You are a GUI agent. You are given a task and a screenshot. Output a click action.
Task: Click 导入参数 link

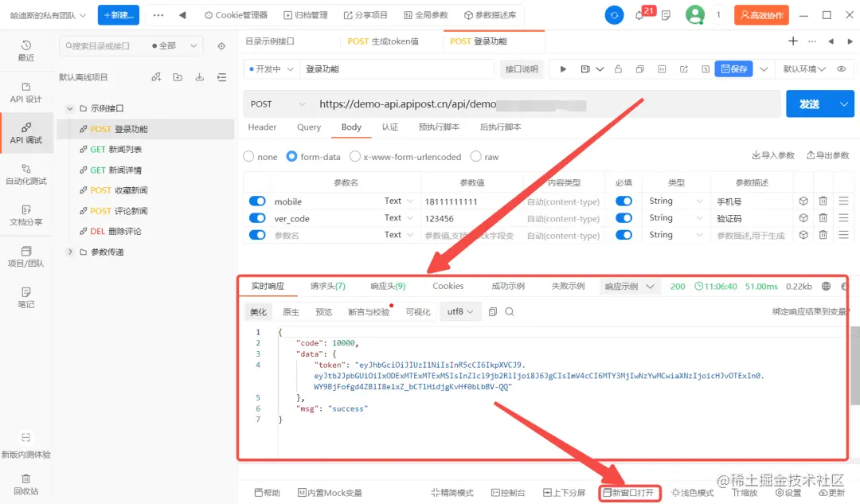click(772, 156)
